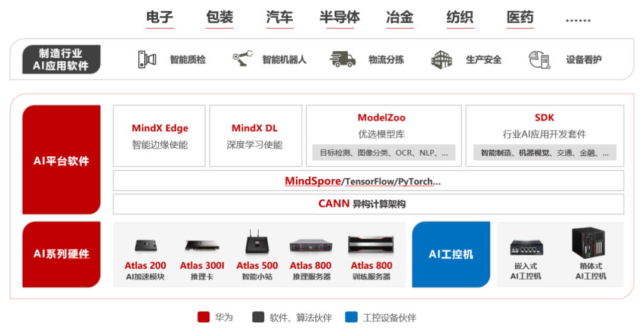Click the 推理卡 caption
The image size is (644, 329).
202,277
